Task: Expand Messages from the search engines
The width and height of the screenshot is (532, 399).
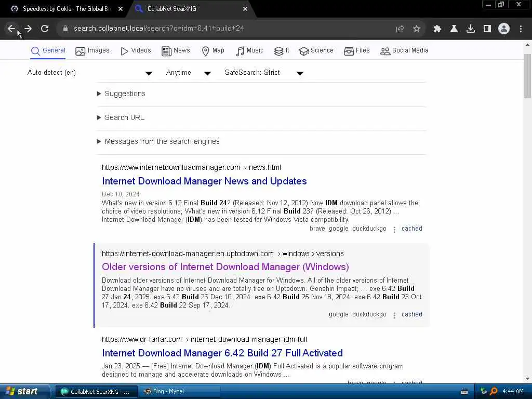Action: (158, 141)
